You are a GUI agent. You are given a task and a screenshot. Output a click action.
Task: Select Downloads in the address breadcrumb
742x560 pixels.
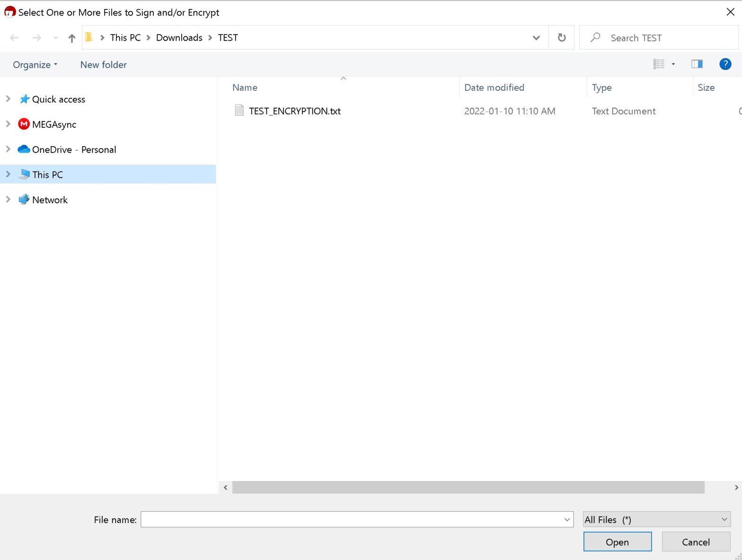(x=179, y=37)
